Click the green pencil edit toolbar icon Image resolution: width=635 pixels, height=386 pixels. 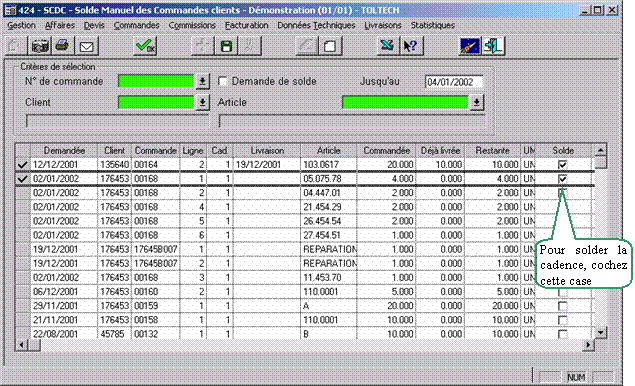pos(387,46)
